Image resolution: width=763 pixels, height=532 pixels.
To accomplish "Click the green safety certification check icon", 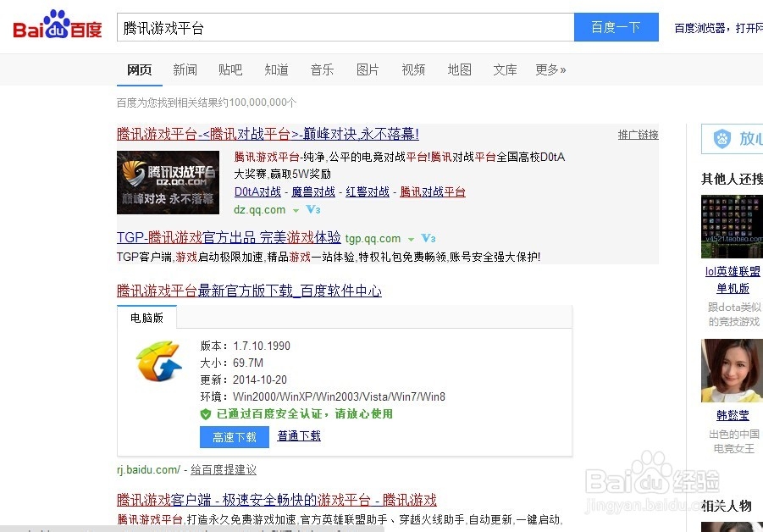I will 204,414.
